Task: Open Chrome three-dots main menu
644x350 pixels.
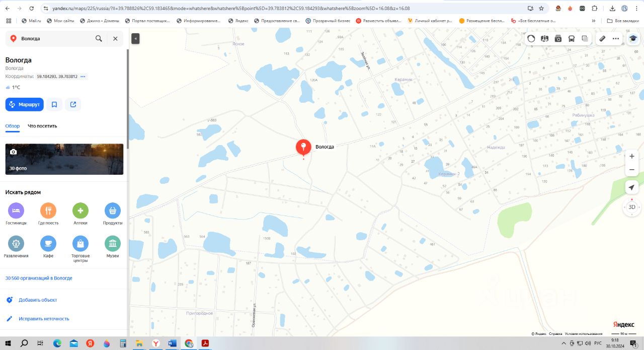Action: coord(636,9)
